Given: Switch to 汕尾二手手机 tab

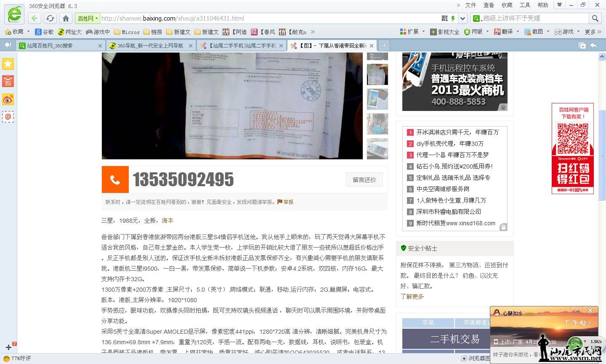Looking at the screenshot, I should coord(242,45).
